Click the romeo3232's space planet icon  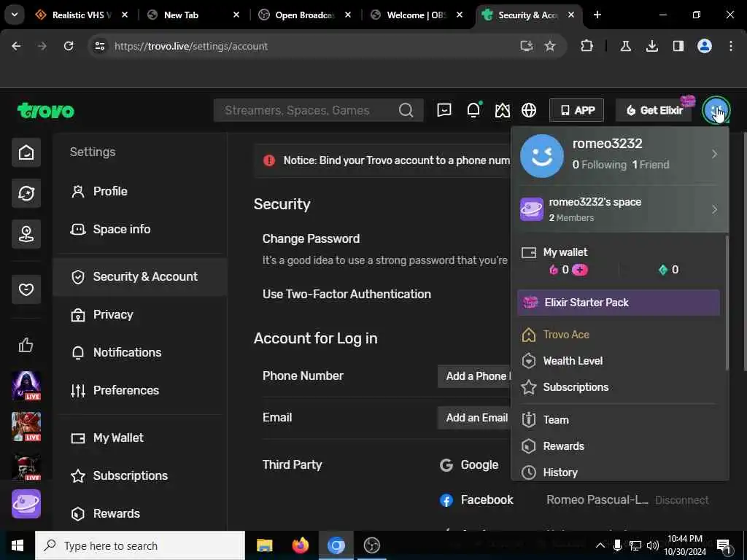pos(532,209)
